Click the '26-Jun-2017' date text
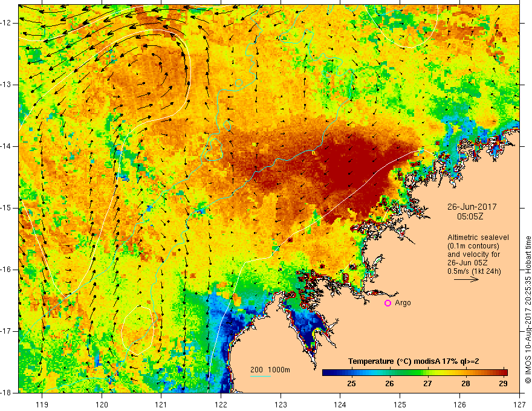This screenshot has height=411, width=532. [x=472, y=207]
